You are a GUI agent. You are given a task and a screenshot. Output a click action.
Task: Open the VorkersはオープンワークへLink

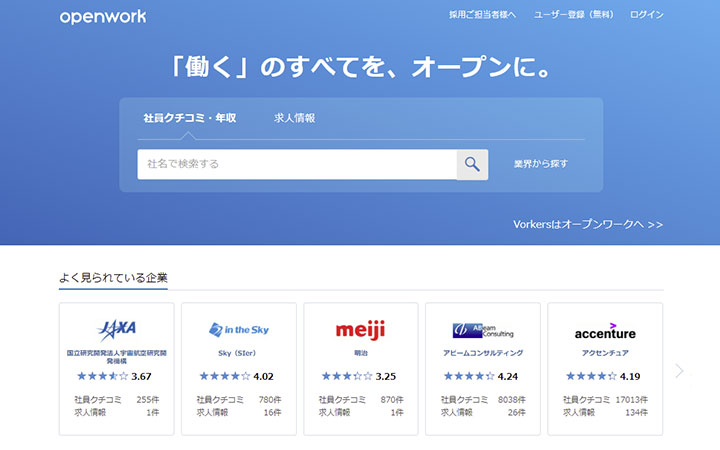[587, 225]
